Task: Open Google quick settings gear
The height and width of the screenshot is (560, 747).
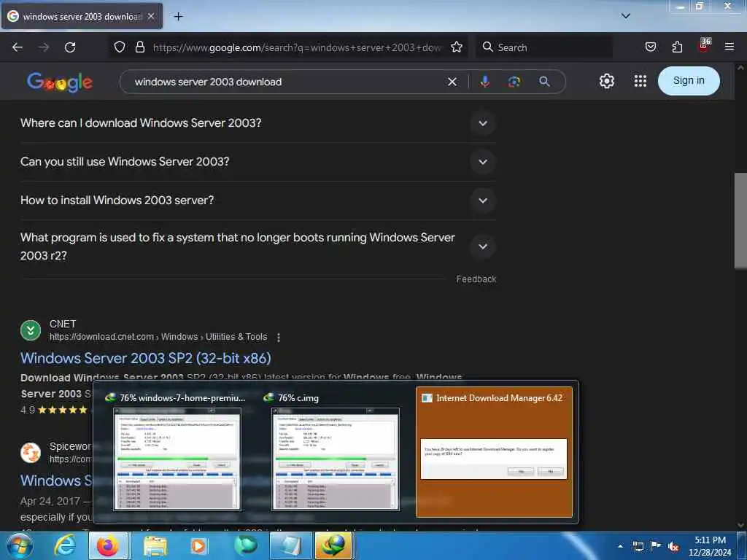Action: tap(606, 81)
